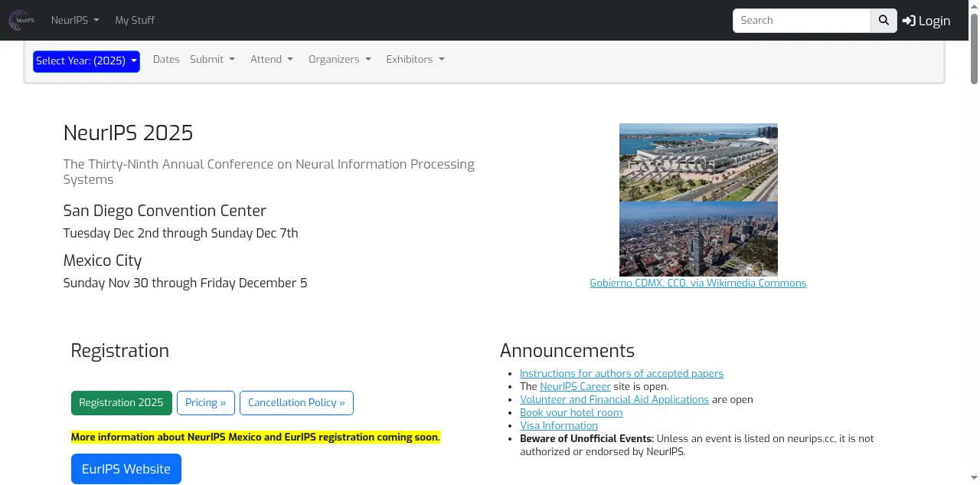Click the search magnifier icon

coord(884,21)
